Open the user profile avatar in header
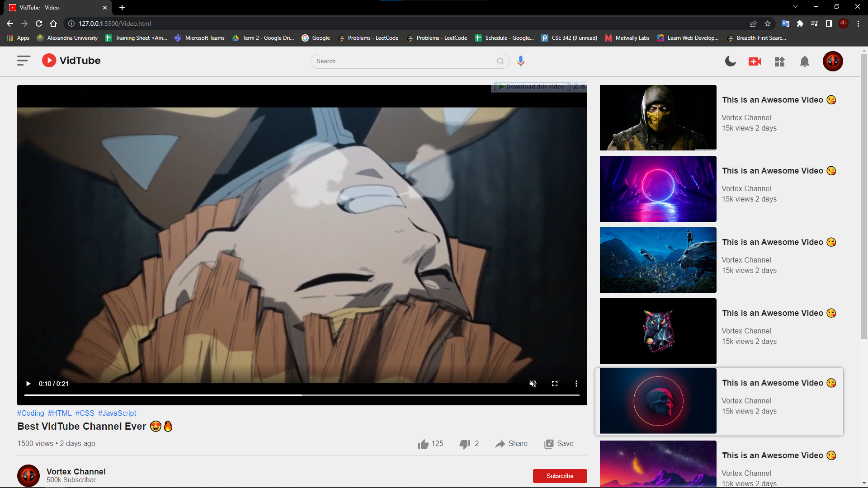This screenshot has height=488, width=868. (x=833, y=61)
